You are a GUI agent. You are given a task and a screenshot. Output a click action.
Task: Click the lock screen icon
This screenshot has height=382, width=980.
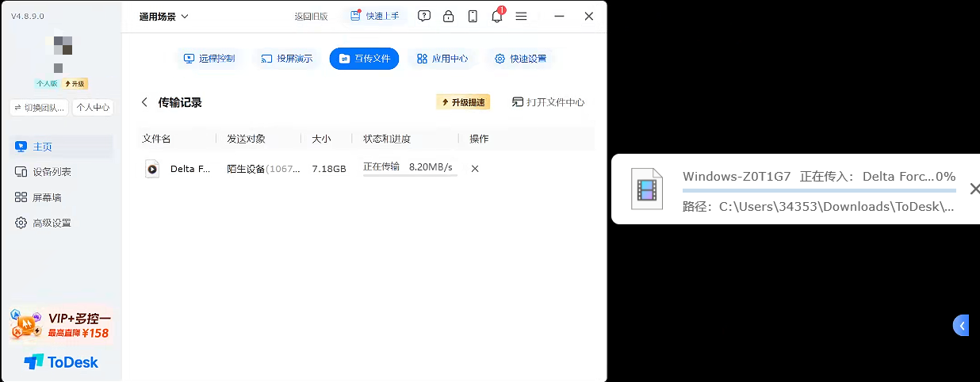point(449,16)
